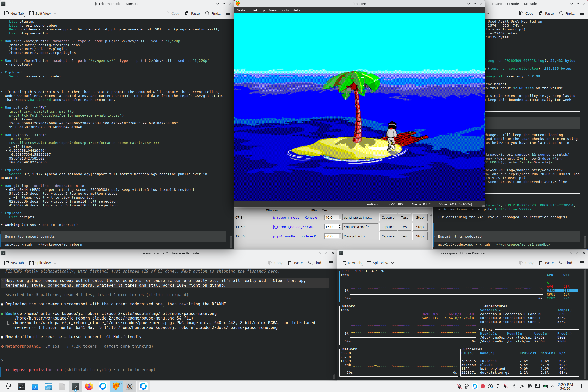The width and height of the screenshot is (588, 392).
Task: Focus DuckStation via the orange duck taskbar icon
Action: (116, 386)
